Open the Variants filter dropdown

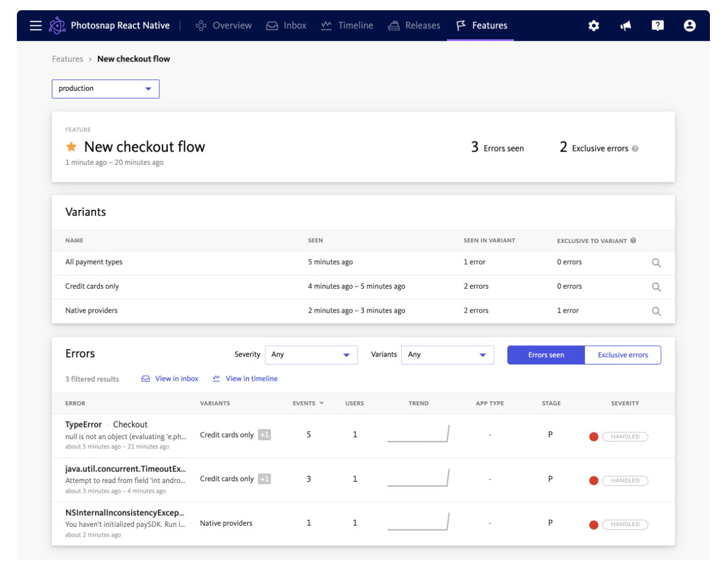(x=447, y=355)
